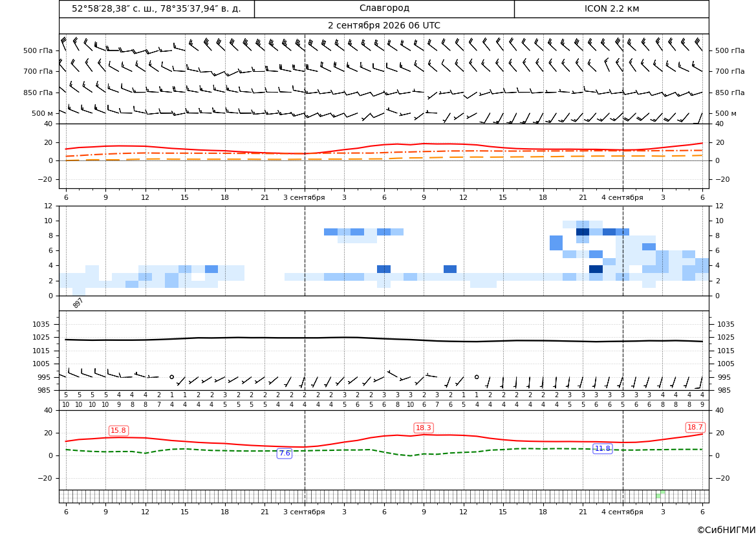The width and height of the screenshot is (756, 535).
Task: Click the Славгород location title
Action: tap(384, 8)
